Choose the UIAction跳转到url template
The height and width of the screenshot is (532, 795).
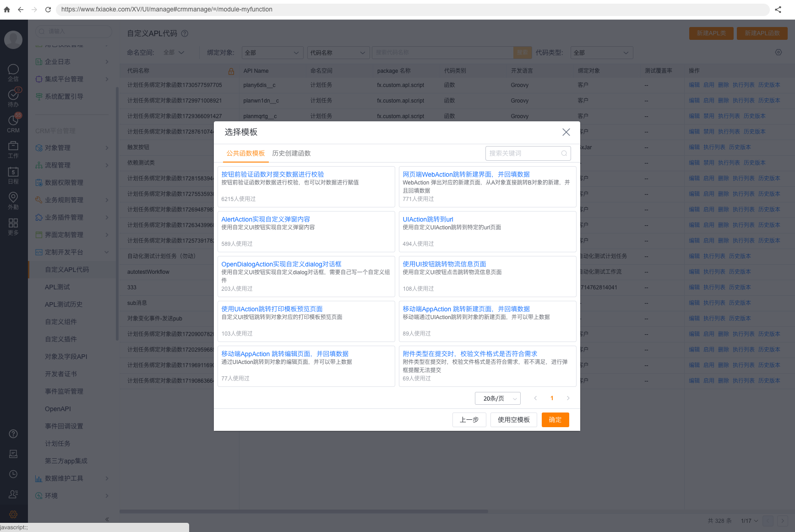(x=428, y=219)
